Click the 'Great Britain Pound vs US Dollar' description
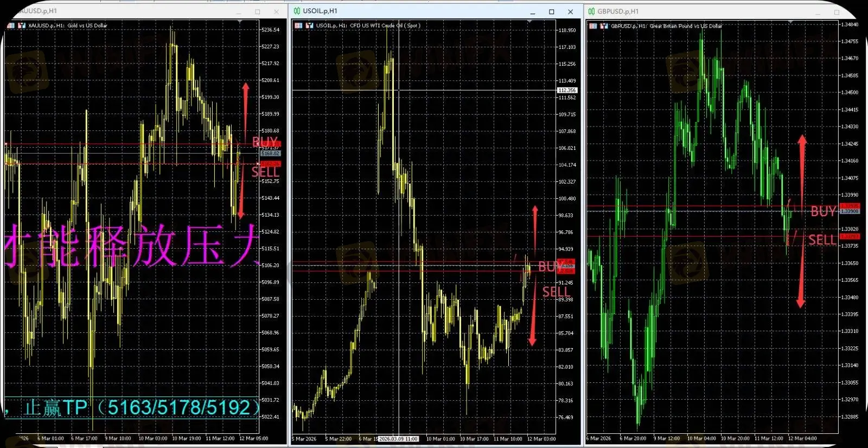 coord(686,26)
